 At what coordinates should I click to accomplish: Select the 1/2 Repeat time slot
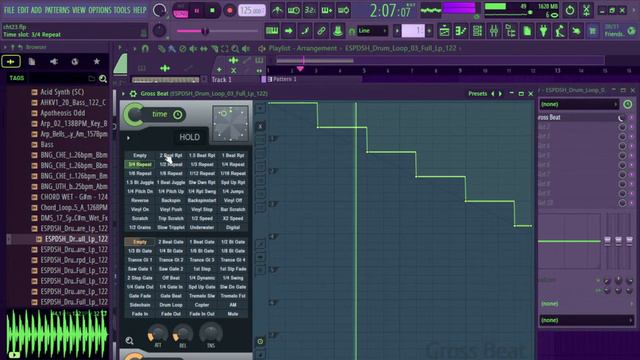pyautogui.click(x=171, y=164)
